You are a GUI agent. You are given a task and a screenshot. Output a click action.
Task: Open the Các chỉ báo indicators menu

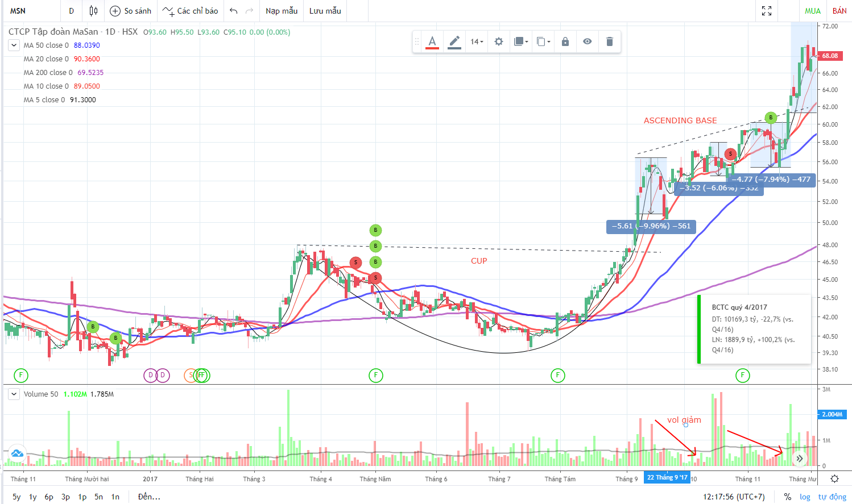(190, 11)
